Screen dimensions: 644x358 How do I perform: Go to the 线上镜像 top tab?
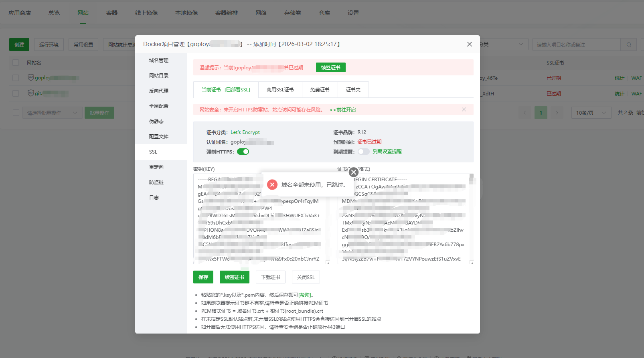[146, 13]
